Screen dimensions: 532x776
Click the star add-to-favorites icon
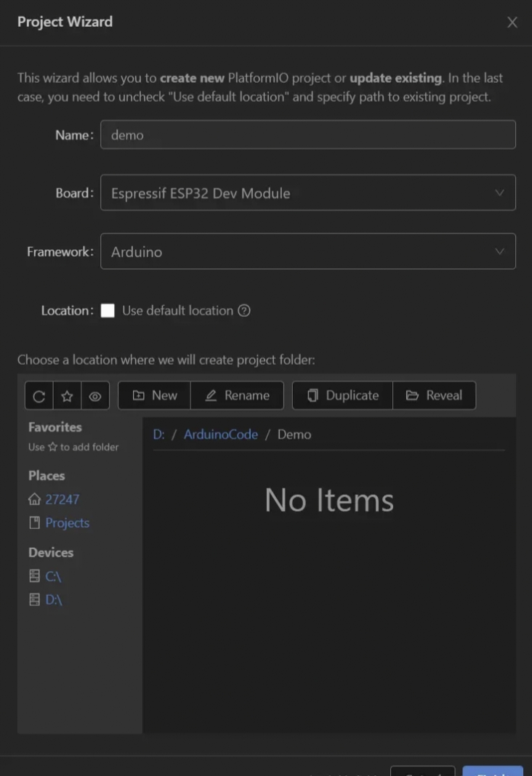point(68,396)
